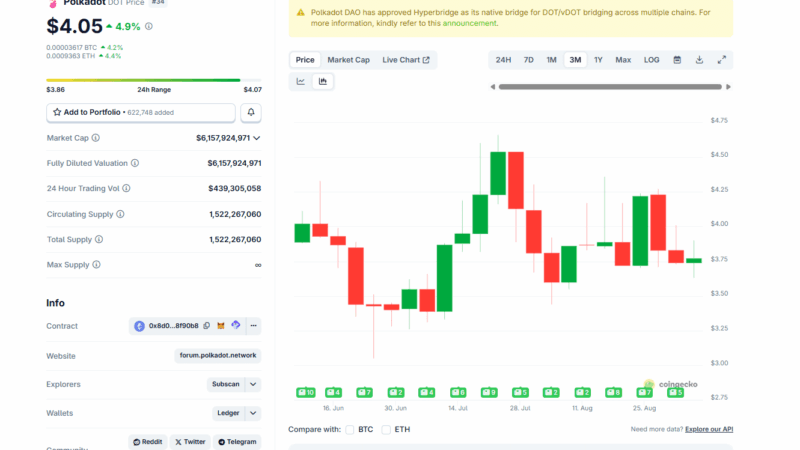Open the news marker labeled 9
This screenshot has width=800, height=450.
(489, 392)
